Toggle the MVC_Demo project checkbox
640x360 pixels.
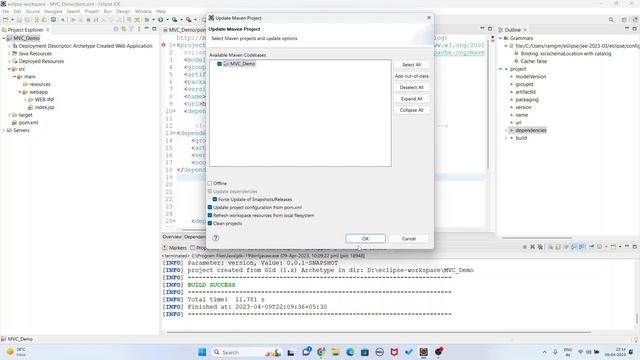pos(220,64)
